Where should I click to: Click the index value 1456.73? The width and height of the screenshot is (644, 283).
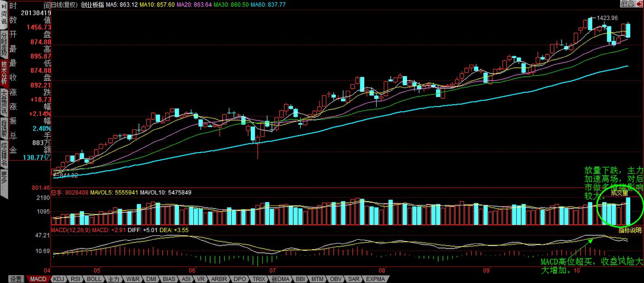pyautogui.click(x=39, y=27)
